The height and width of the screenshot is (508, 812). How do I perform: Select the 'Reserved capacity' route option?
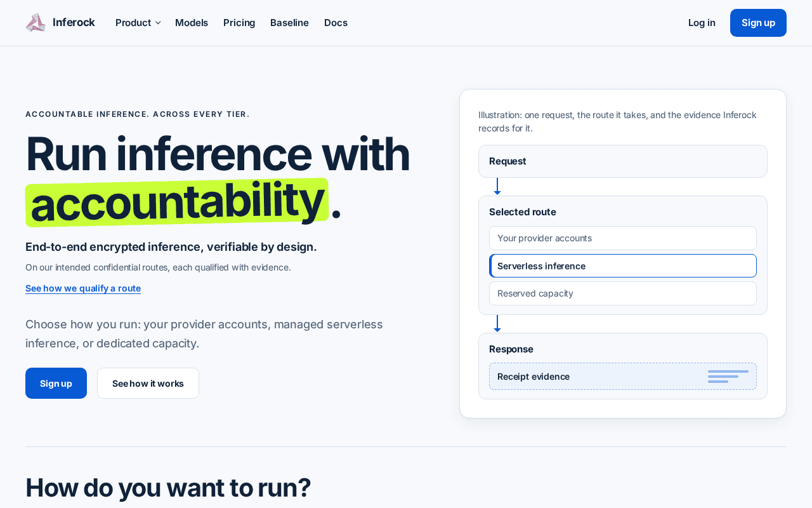623,293
